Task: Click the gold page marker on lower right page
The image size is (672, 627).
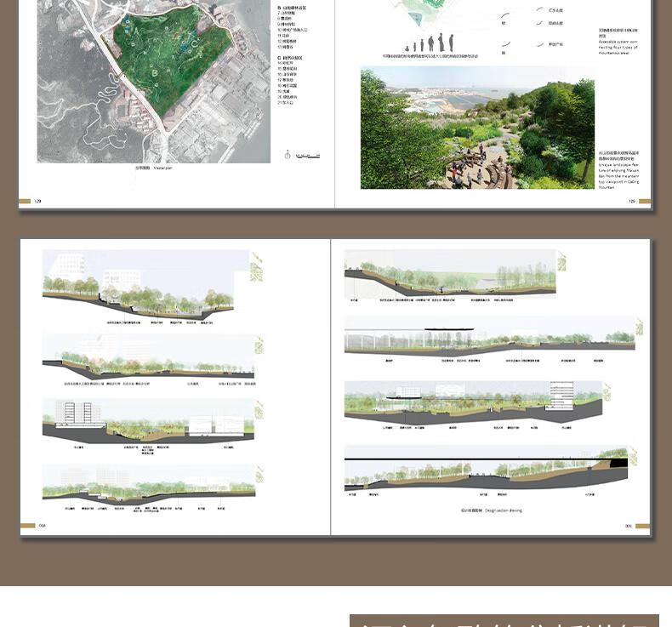Action: pyautogui.click(x=642, y=526)
